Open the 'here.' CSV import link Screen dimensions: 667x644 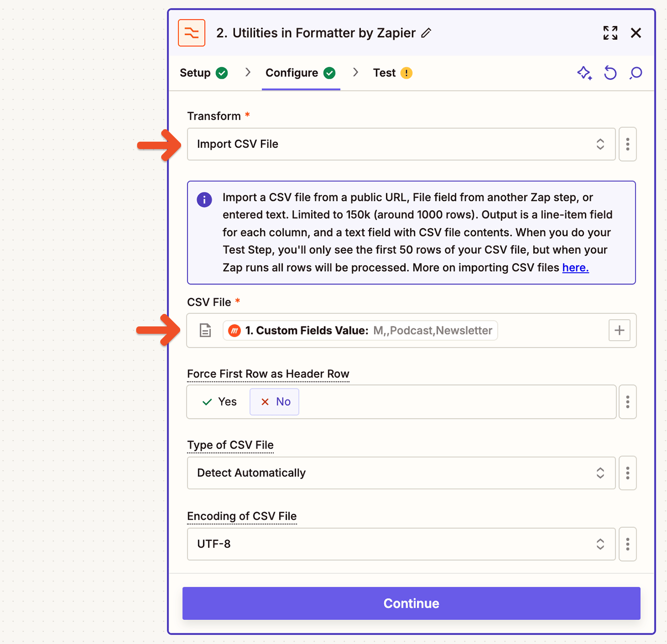(x=575, y=268)
